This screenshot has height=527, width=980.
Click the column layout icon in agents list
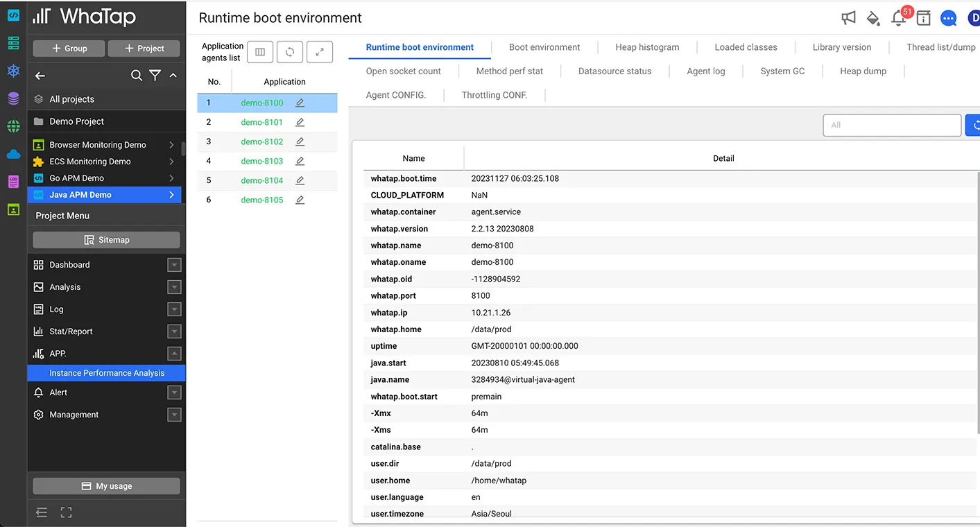tap(260, 52)
